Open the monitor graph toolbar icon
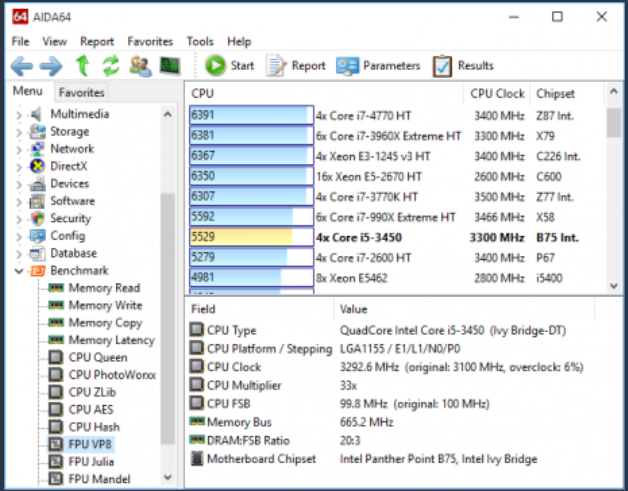Viewport: 628px width, 491px height. pos(170,66)
